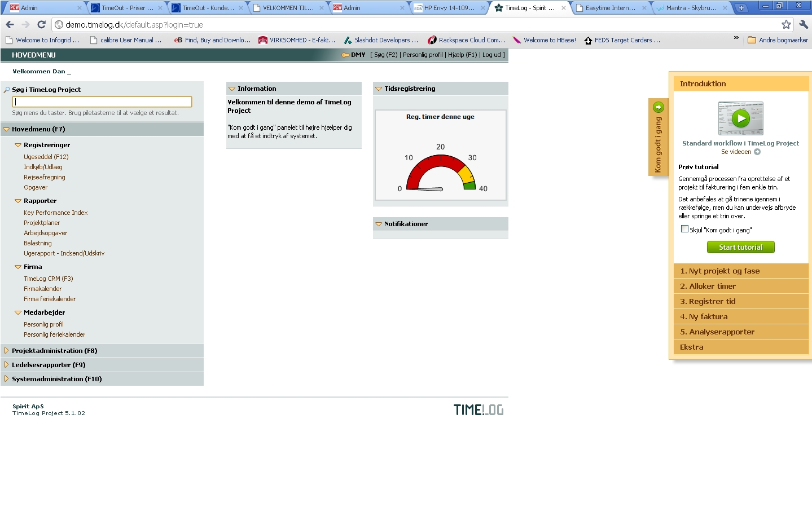Open Welcome to Infogrid bookmark
This screenshot has height=507, width=812.
point(42,40)
